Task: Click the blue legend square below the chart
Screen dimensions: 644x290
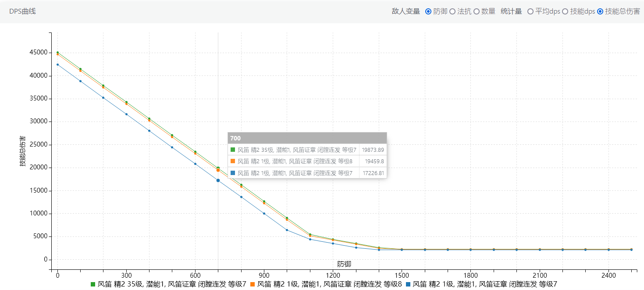Action: coord(408,284)
